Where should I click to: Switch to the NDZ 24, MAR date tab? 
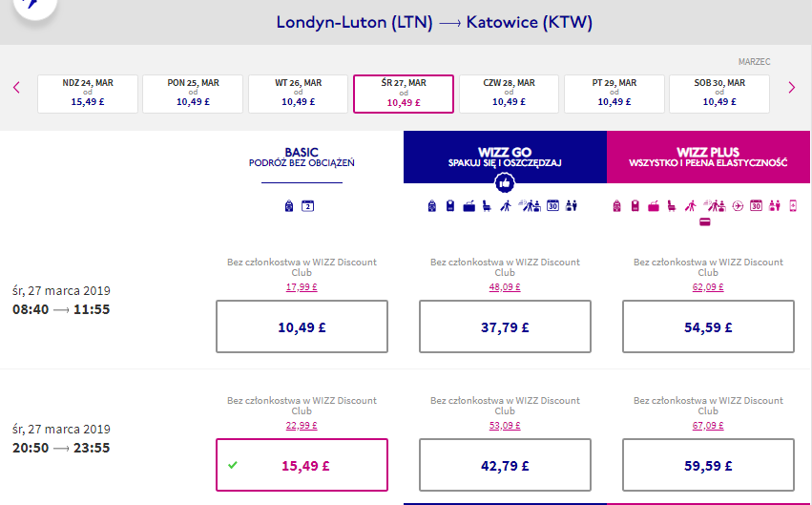pyautogui.click(x=87, y=93)
